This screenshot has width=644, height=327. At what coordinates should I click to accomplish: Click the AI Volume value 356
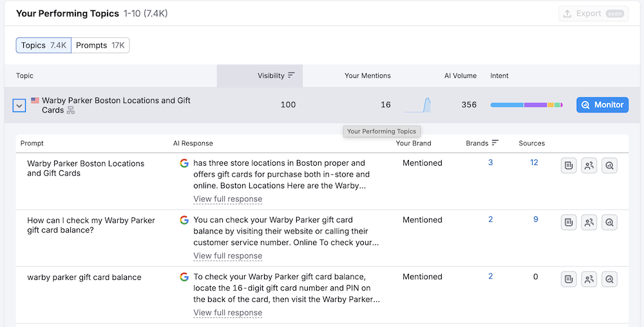coord(469,104)
